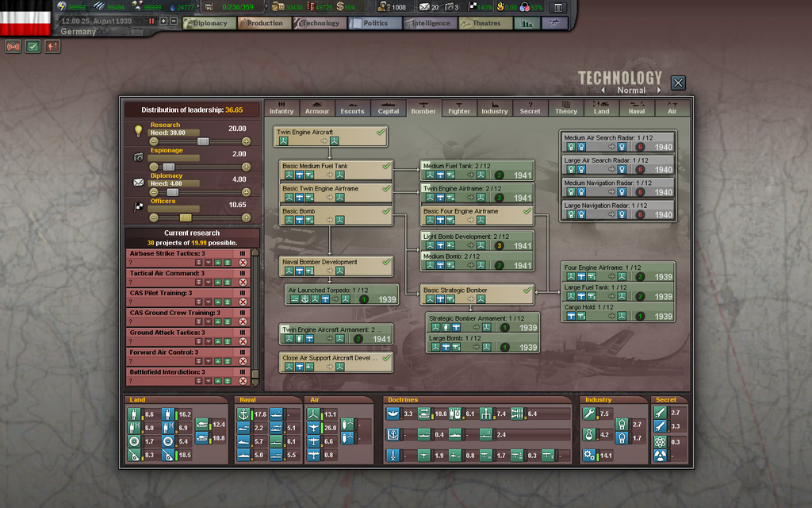Viewport: 812px width, 508px height.
Task: Increase Research leadership with plus button
Action: click(x=246, y=141)
